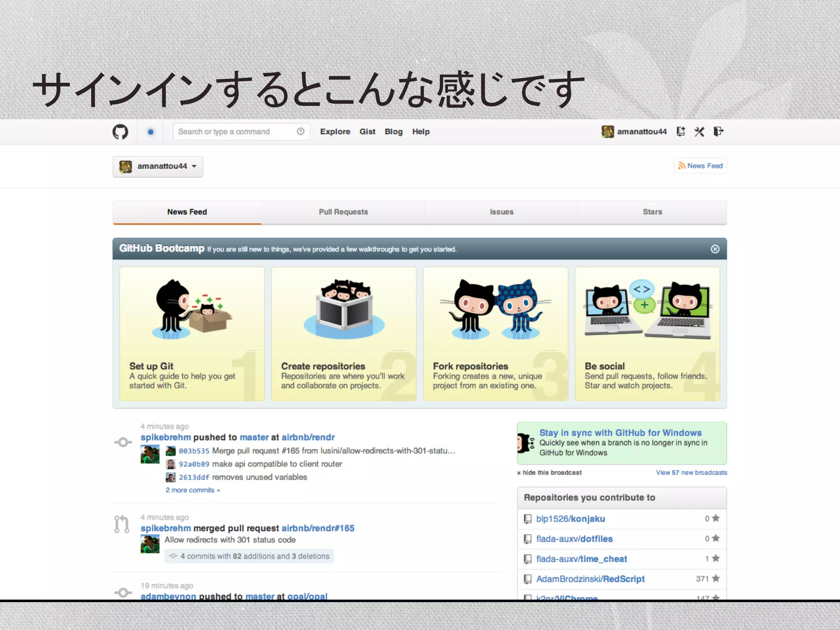
Task: Click the merged pull request event icon
Action: [122, 524]
